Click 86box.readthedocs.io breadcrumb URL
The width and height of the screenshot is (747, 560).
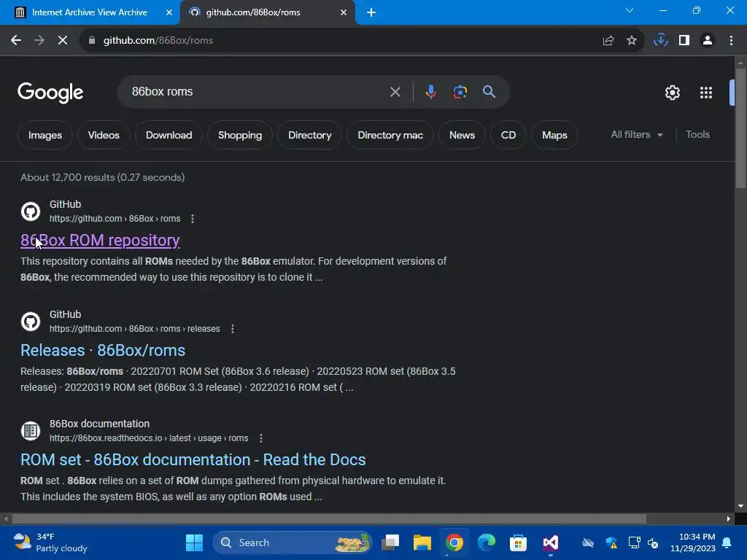[x=149, y=438]
